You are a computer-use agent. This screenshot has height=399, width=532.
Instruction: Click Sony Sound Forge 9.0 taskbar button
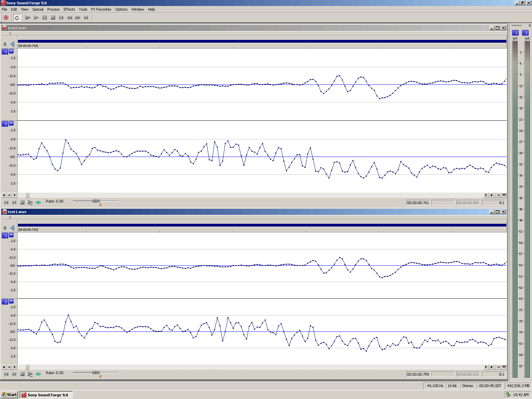click(x=46, y=395)
